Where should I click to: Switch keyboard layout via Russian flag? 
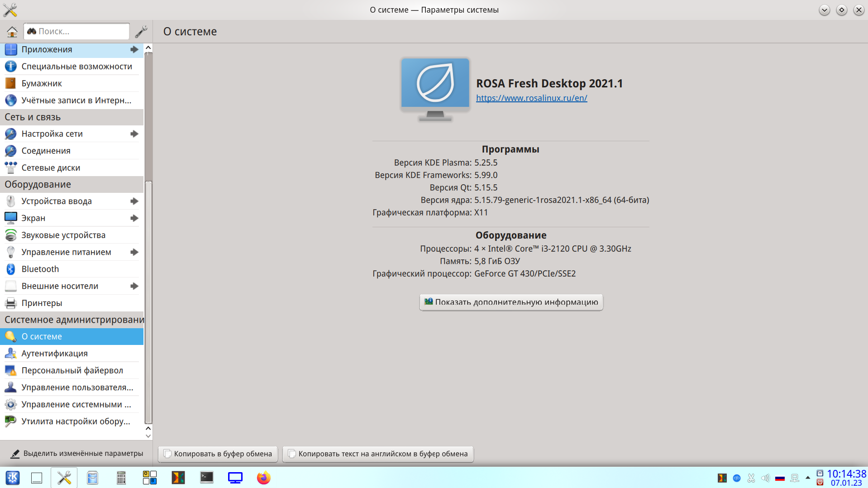(x=780, y=478)
